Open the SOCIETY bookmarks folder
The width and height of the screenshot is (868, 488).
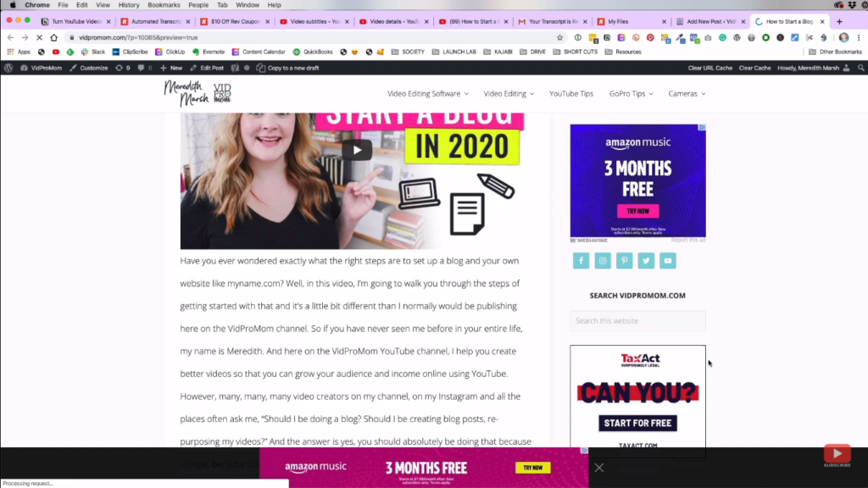pyautogui.click(x=408, y=52)
